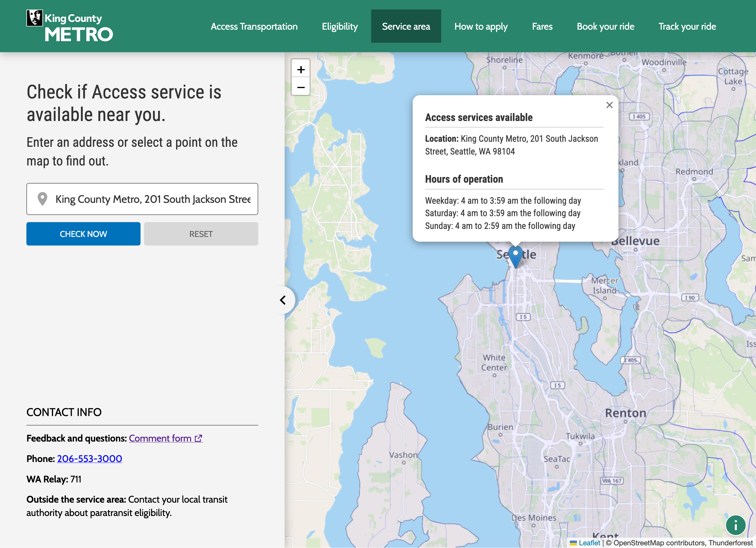
Task: Call the phone number 206-553-3000 link
Action: pyautogui.click(x=89, y=459)
